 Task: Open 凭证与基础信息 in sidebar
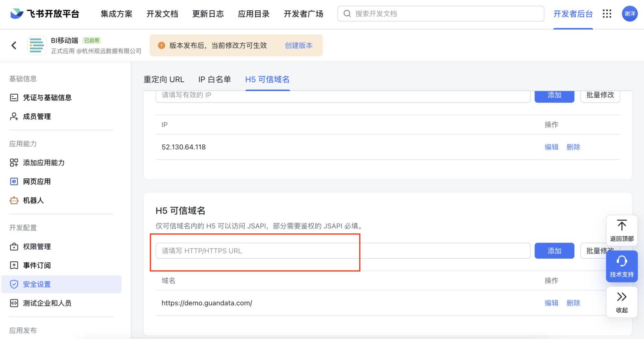pos(47,98)
